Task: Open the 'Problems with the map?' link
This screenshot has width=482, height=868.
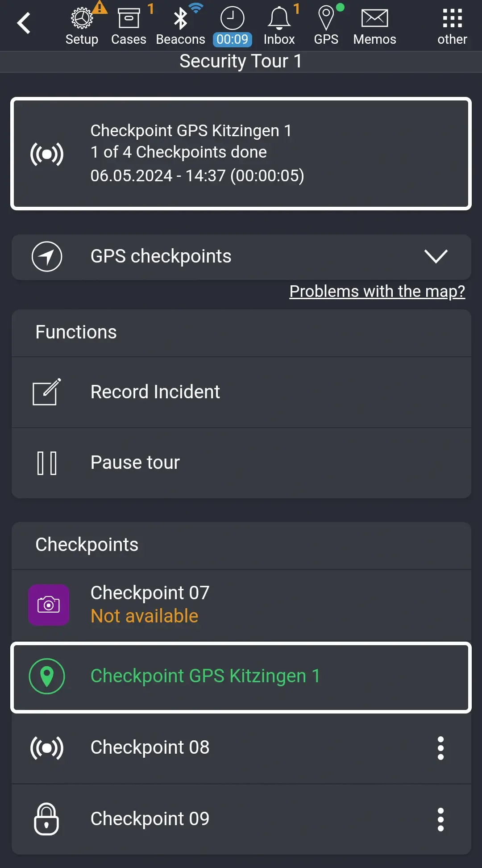Action: (377, 291)
